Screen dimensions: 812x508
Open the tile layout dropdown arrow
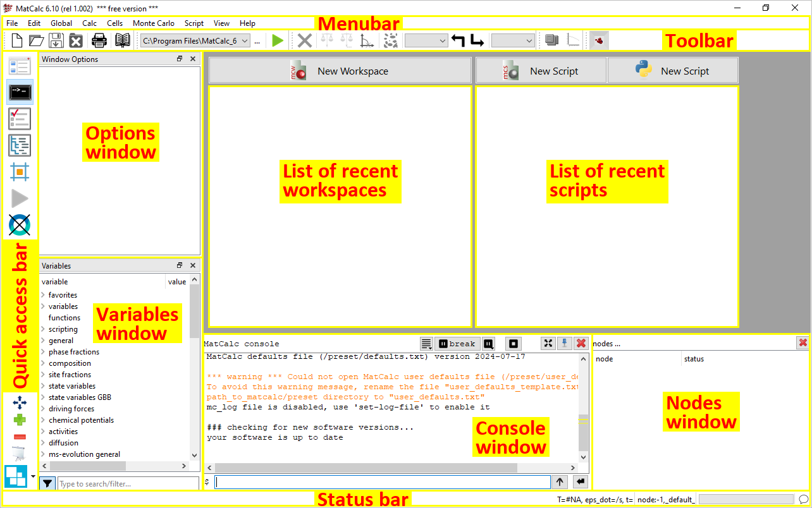(32, 476)
